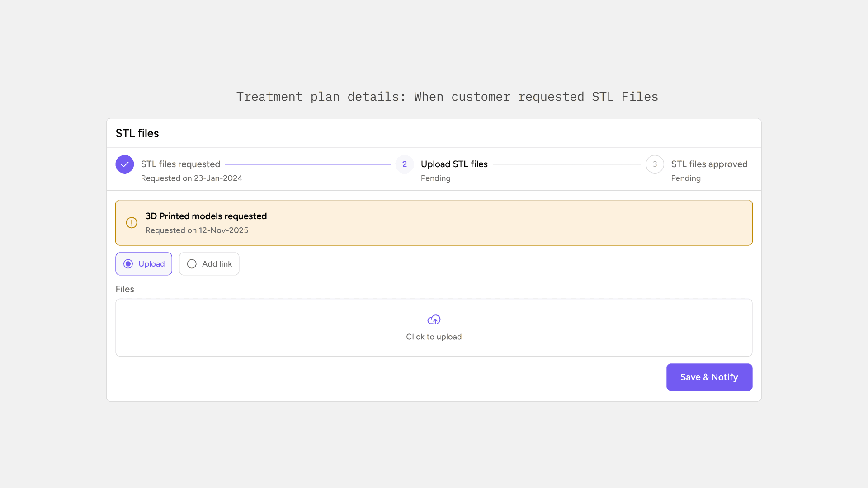This screenshot has height=488, width=868.
Task: Click the 'STL files approved' step label
Action: tap(709, 164)
